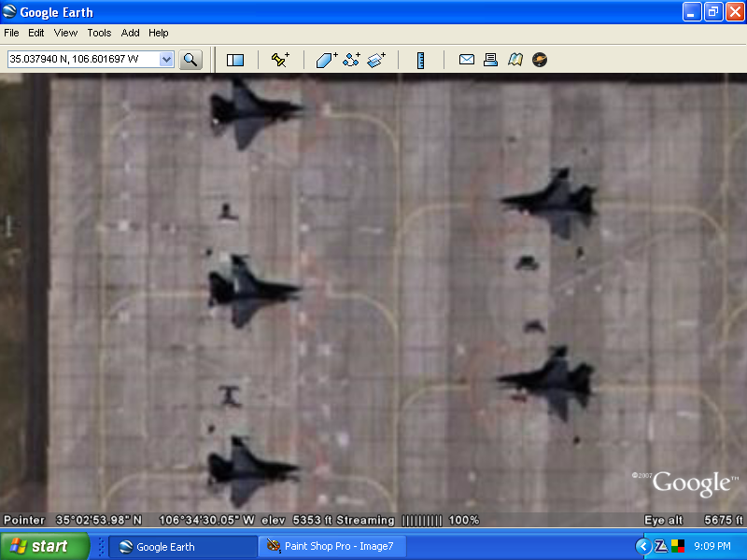The width and height of the screenshot is (747, 560).
Task: Click the print icon
Action: pos(491,60)
